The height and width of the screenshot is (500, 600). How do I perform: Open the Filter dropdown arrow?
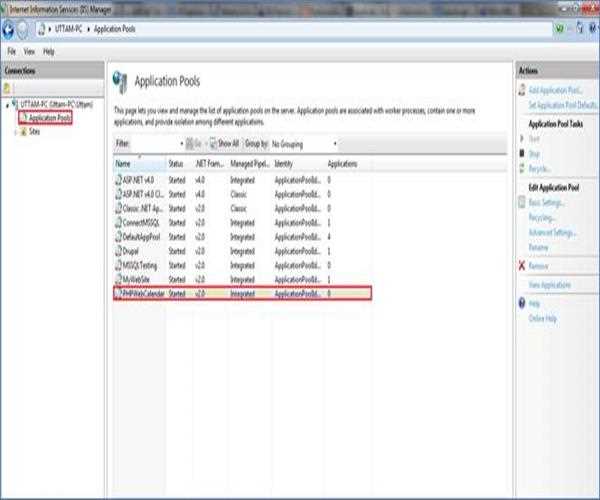[181, 144]
